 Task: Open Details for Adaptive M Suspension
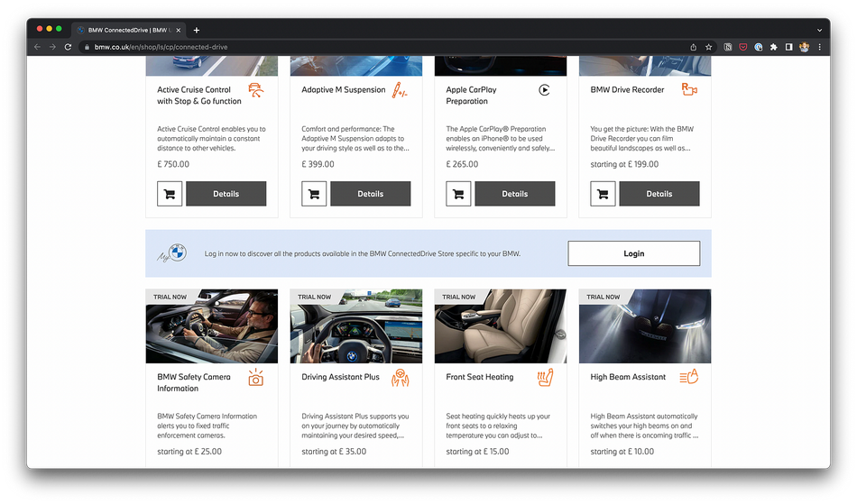370,194
